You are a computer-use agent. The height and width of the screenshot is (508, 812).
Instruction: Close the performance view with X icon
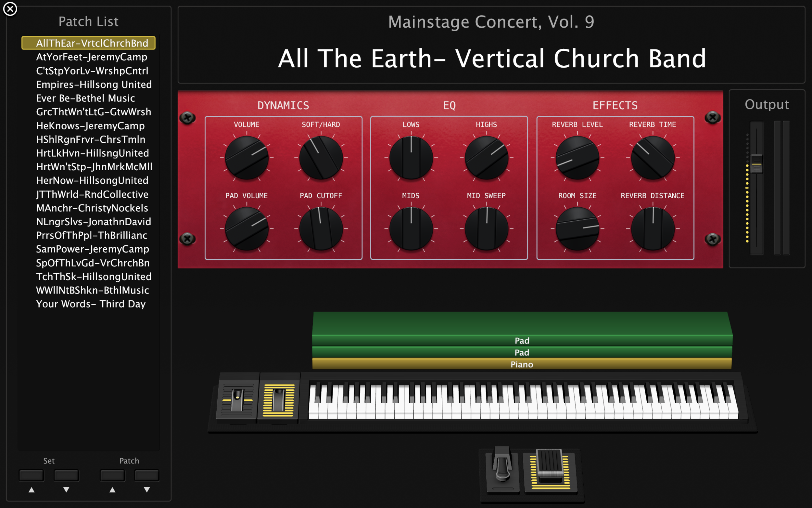10,9
